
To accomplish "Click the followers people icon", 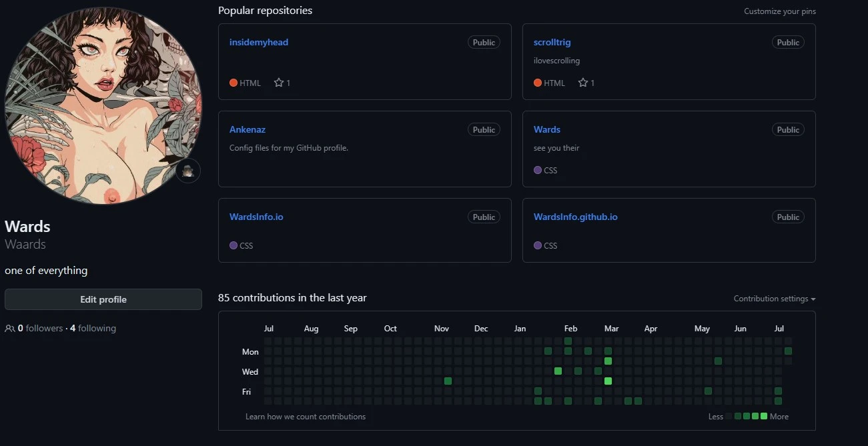I will tap(10, 328).
